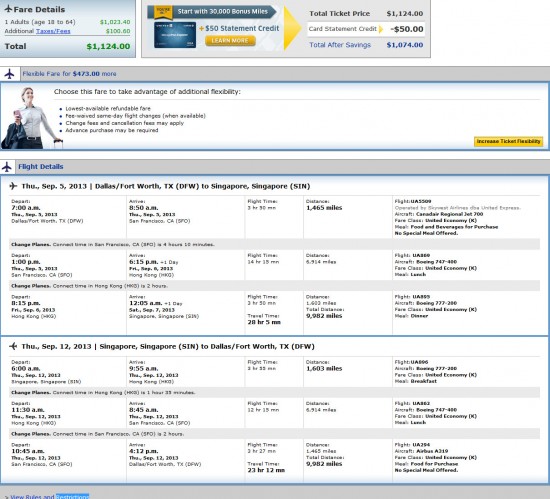Viewport: 550px width, 499px height.
Task: Click Increase Ticket Flexibility button
Action: 508,141
